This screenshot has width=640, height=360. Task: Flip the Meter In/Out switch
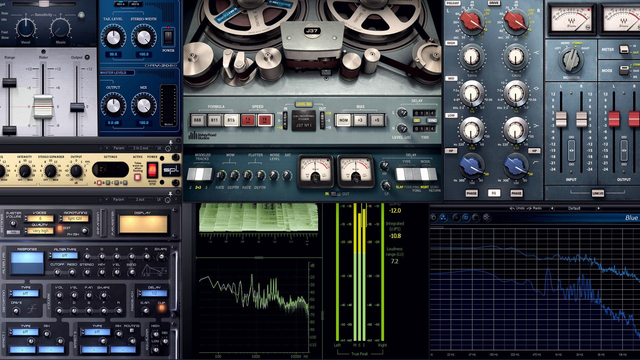pyautogui.click(x=624, y=49)
